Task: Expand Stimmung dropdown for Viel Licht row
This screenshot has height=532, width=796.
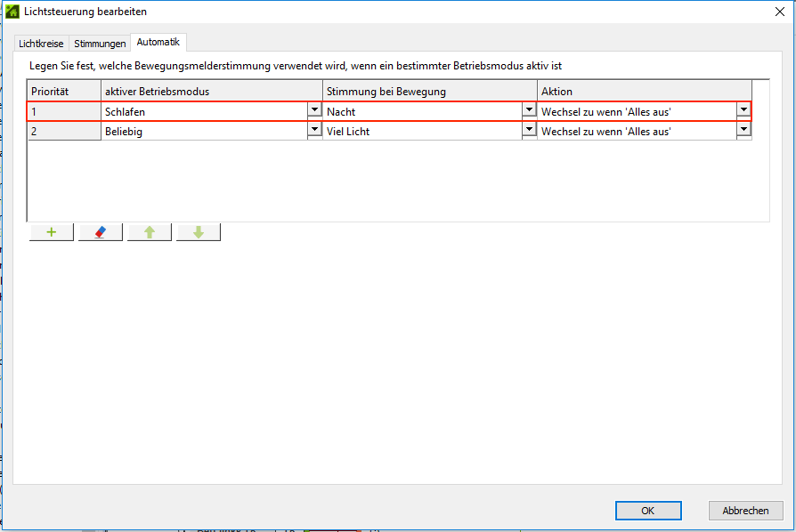Action: point(529,130)
